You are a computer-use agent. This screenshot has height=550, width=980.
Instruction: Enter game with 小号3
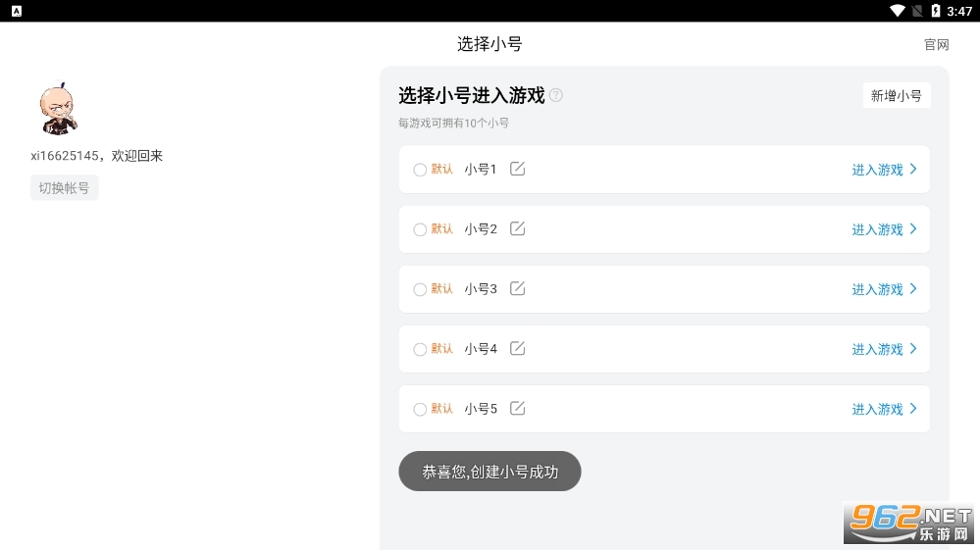pyautogui.click(x=877, y=289)
